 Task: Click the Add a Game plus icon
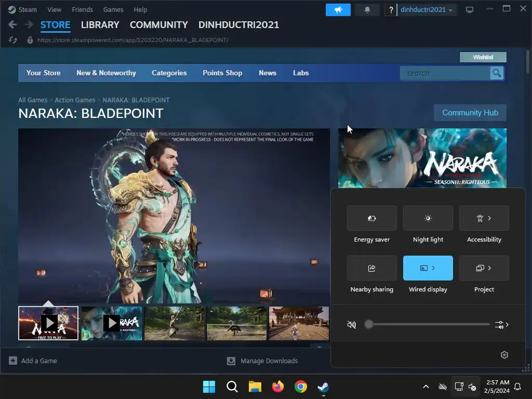tap(13, 361)
